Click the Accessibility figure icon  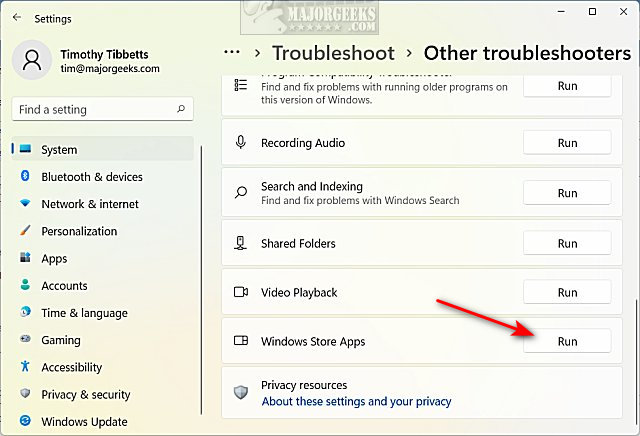(x=25, y=366)
